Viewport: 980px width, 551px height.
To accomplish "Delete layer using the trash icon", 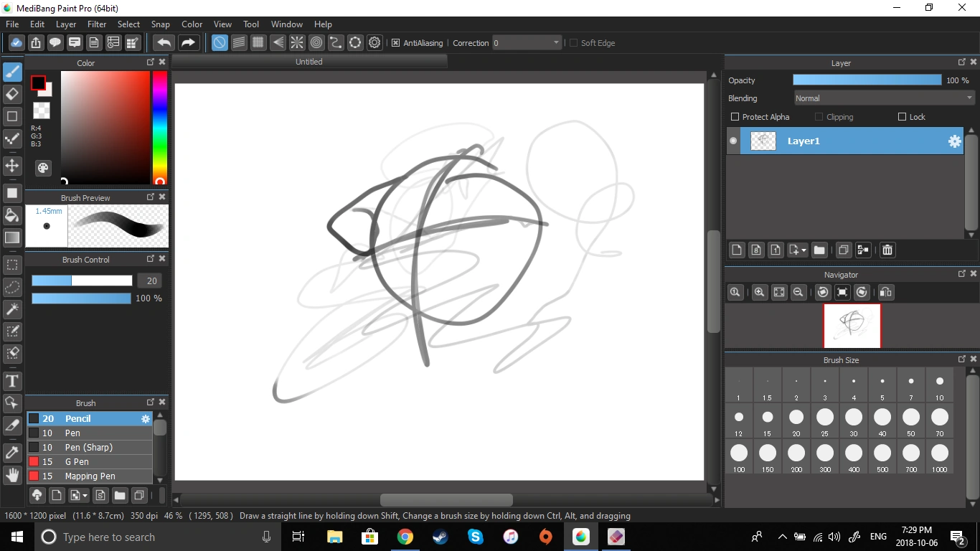I will 887,250.
